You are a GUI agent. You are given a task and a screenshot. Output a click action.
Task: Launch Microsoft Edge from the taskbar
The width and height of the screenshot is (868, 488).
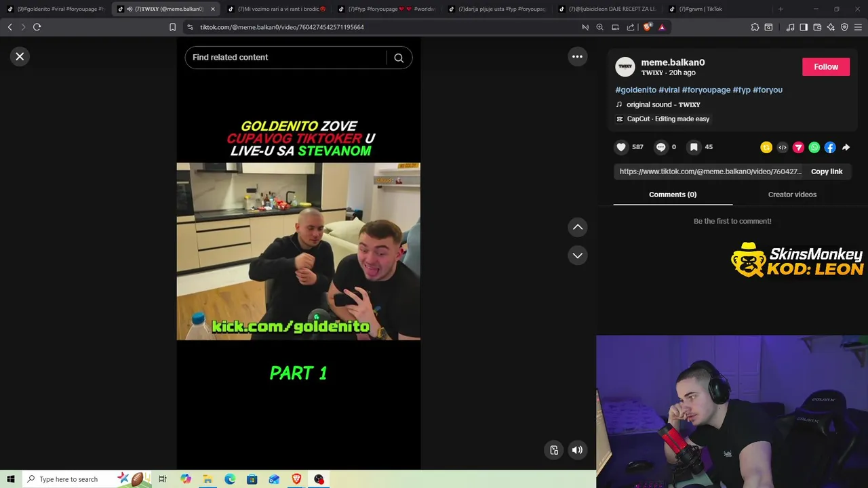pos(230,479)
